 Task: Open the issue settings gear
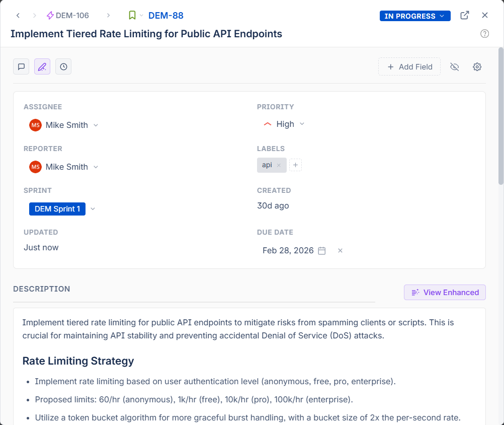coord(477,66)
